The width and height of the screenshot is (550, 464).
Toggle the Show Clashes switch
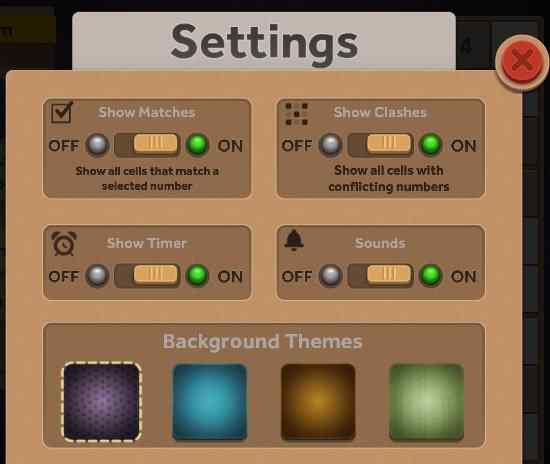[x=381, y=144]
